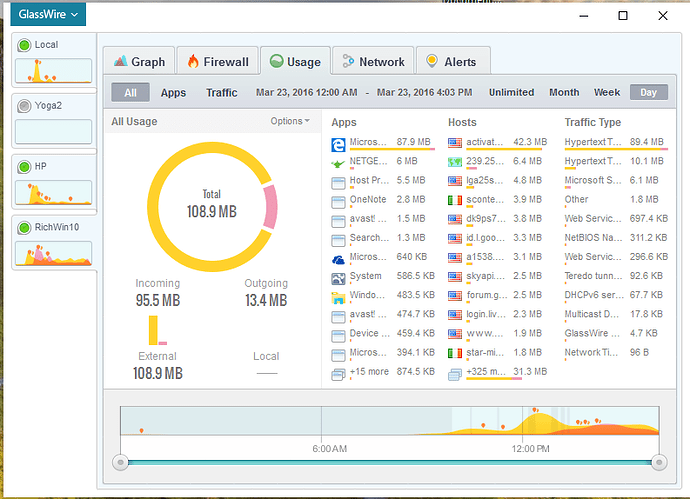The image size is (690, 499).
Task: Click the left timeline slider handle
Action: [x=121, y=462]
